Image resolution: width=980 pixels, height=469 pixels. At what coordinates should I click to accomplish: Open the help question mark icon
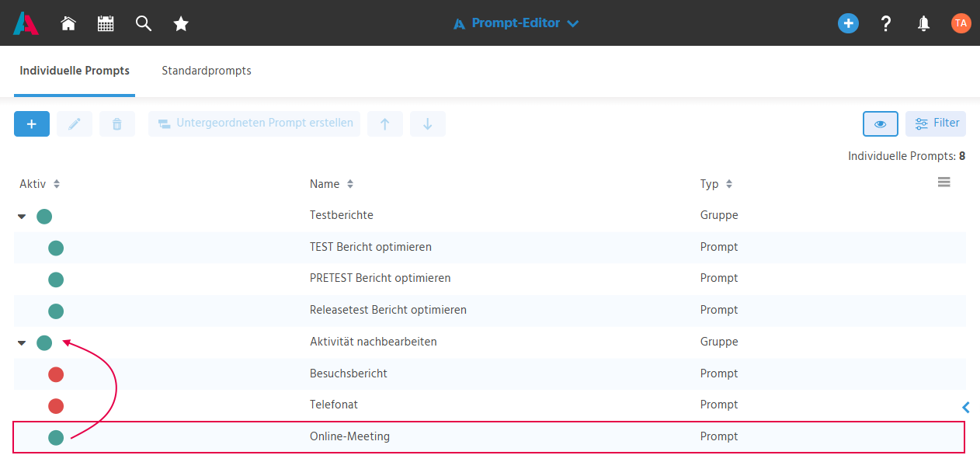(x=886, y=23)
